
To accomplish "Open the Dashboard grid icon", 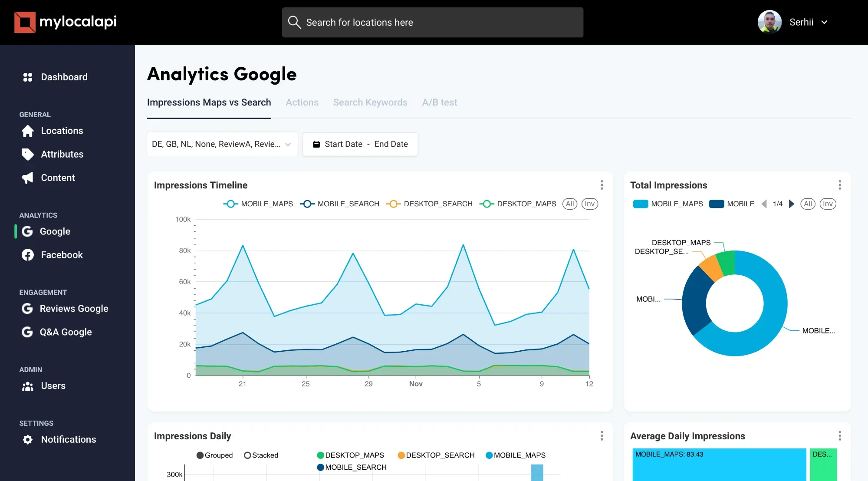I will (x=28, y=77).
